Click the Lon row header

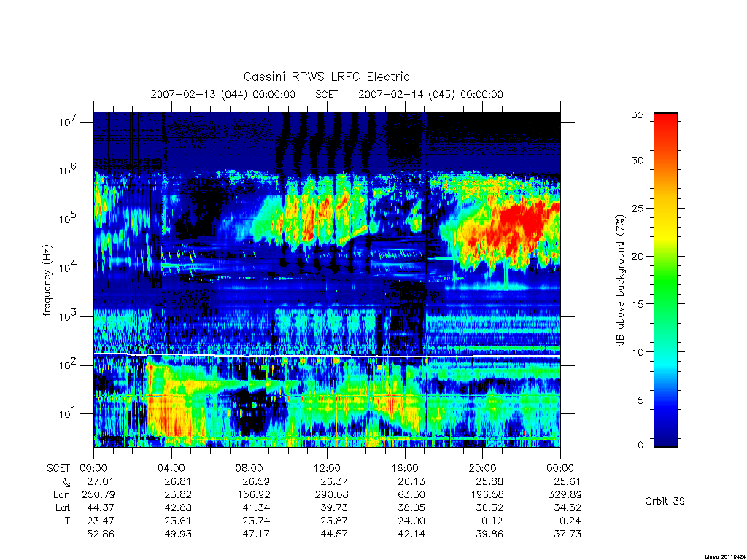[61, 495]
